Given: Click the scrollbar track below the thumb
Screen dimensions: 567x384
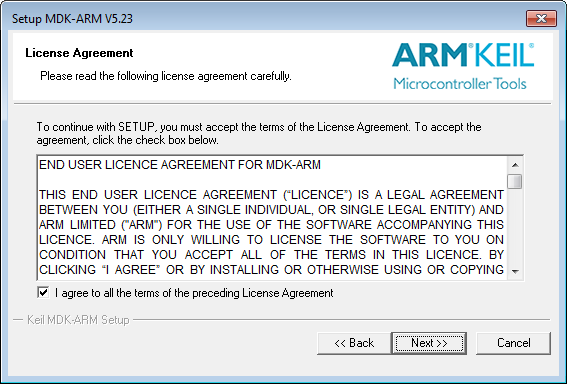Looking at the screenshot, I should (515, 226).
